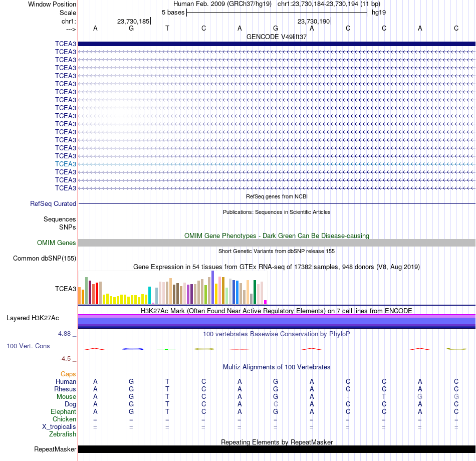Screen dimensions: 476x461
Task: Click the "Mouse" species label
Action: click(66, 397)
